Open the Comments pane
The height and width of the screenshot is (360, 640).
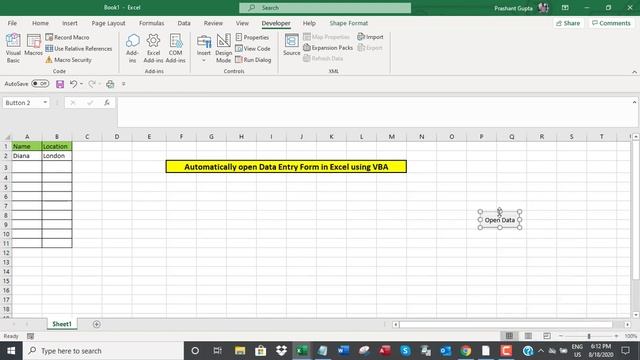[611, 23]
